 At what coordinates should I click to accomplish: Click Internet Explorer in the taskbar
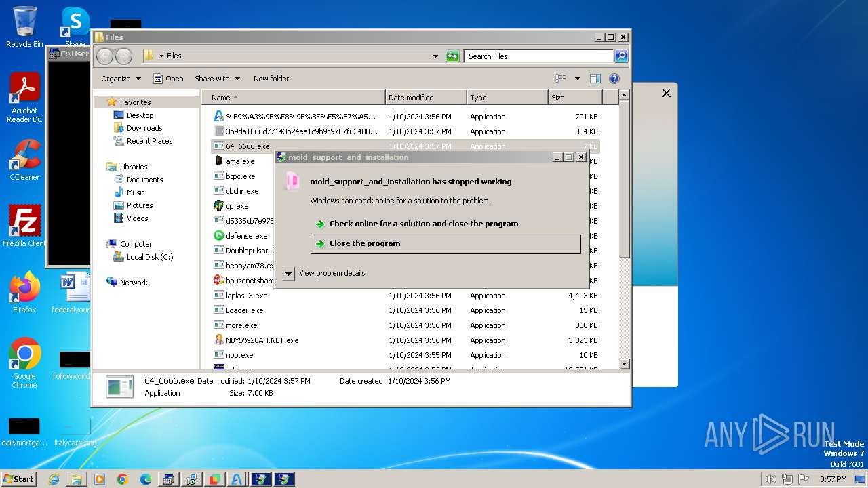[54, 479]
